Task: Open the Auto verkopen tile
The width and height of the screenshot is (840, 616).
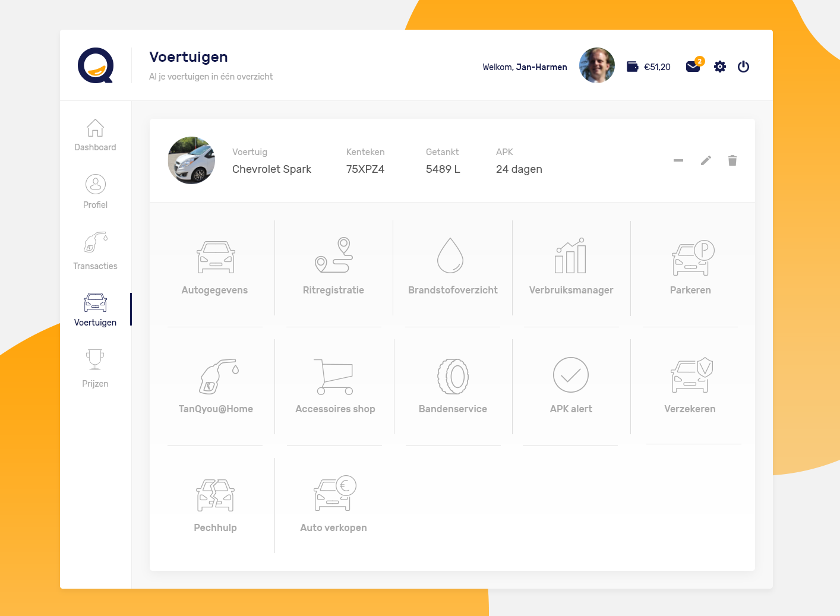Action: (x=334, y=494)
